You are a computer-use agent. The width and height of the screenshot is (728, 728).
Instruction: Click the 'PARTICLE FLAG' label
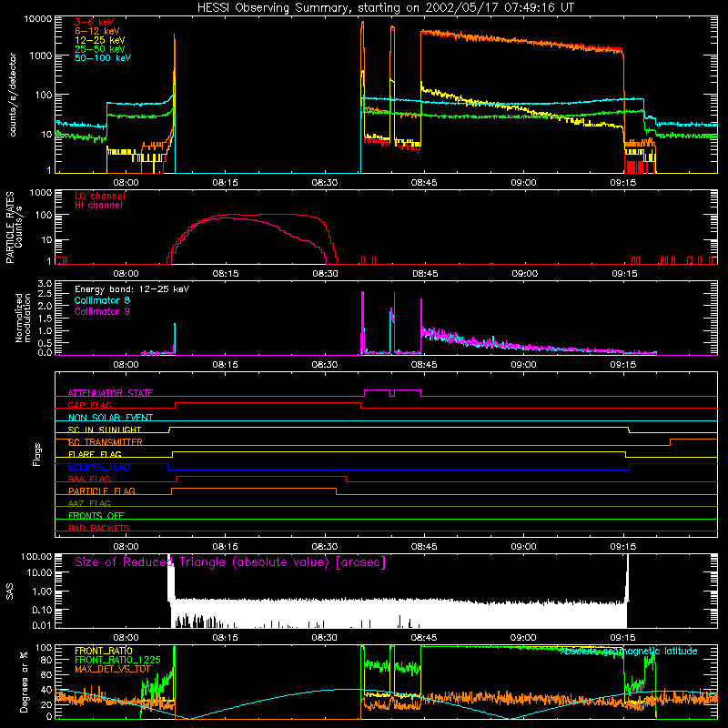102,490
